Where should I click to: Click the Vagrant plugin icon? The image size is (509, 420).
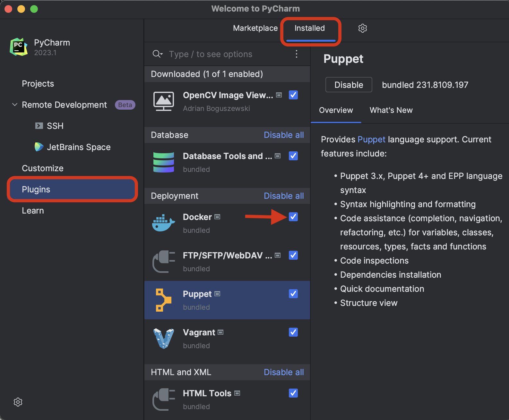pos(164,339)
